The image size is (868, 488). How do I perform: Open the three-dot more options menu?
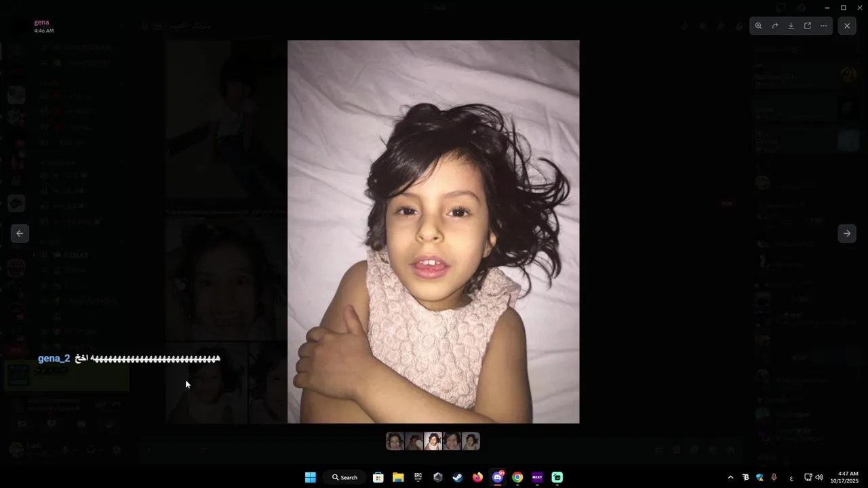tap(823, 26)
